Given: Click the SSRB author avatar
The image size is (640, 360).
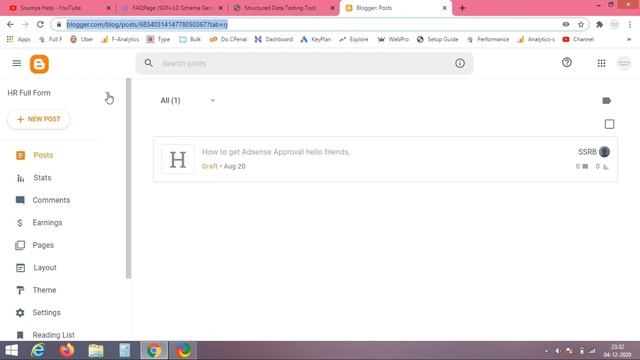Looking at the screenshot, I should click(604, 152).
